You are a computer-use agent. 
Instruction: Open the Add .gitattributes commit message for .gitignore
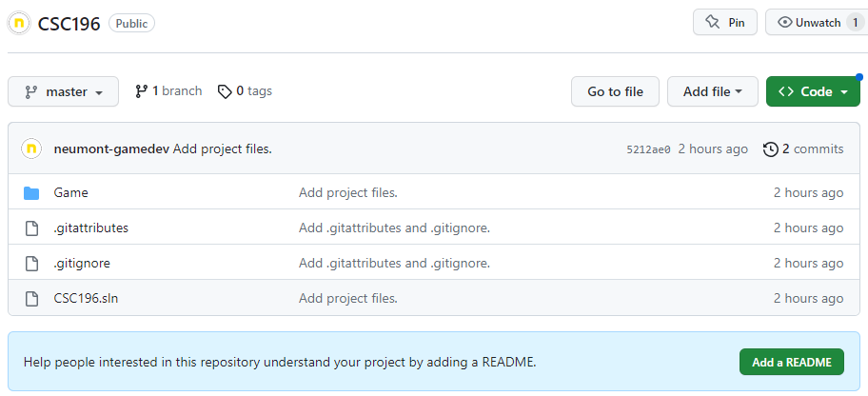394,263
